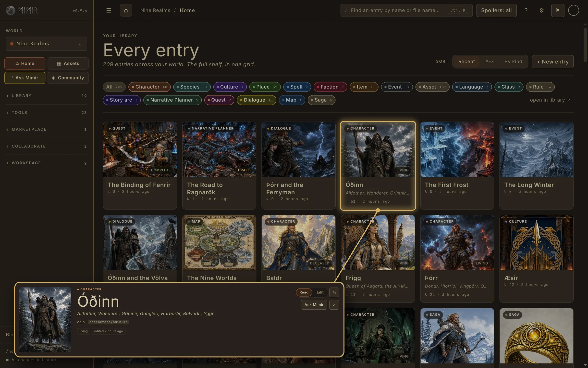Screen dimensions: 588x368
Task: Click the + New entry button
Action: pyautogui.click(x=553, y=62)
